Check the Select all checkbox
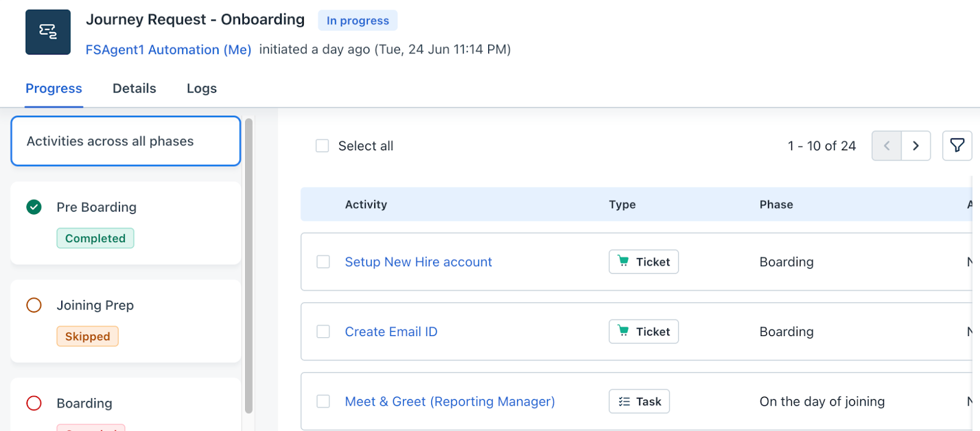This screenshot has width=980, height=431. pyautogui.click(x=322, y=146)
